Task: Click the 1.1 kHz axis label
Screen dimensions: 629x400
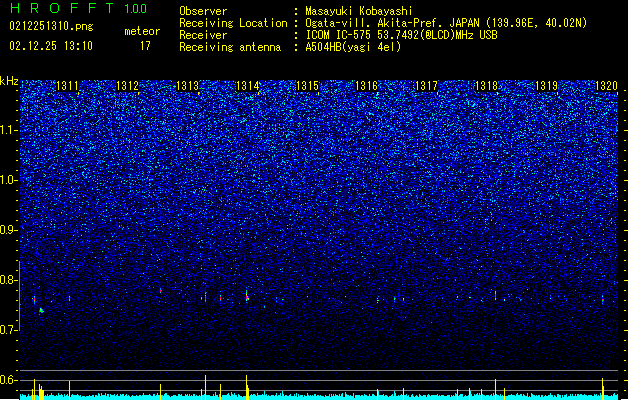Action: point(9,130)
